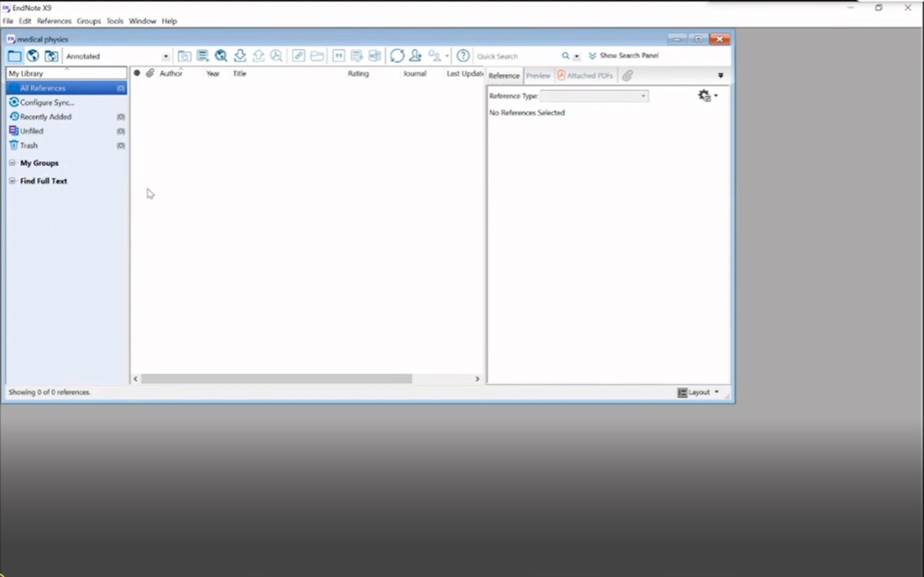Click the Open File folder toolbar icon
Viewport: 924px width, 577px height.
(317, 56)
